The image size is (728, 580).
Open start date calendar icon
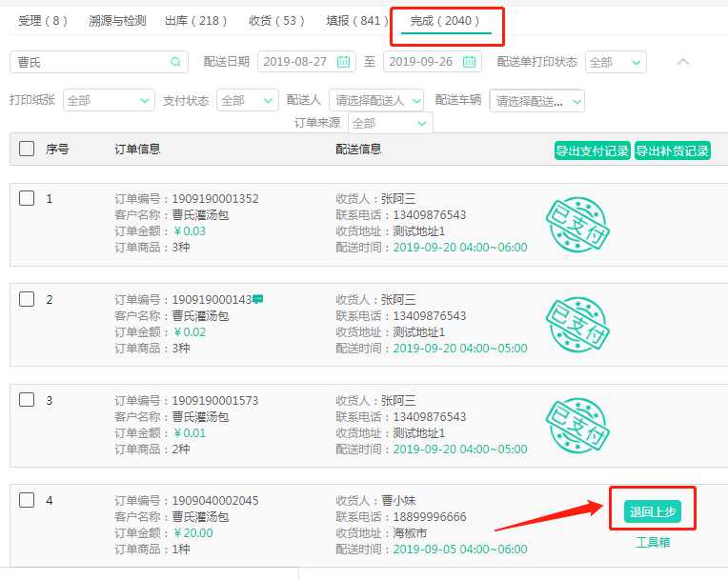343,62
